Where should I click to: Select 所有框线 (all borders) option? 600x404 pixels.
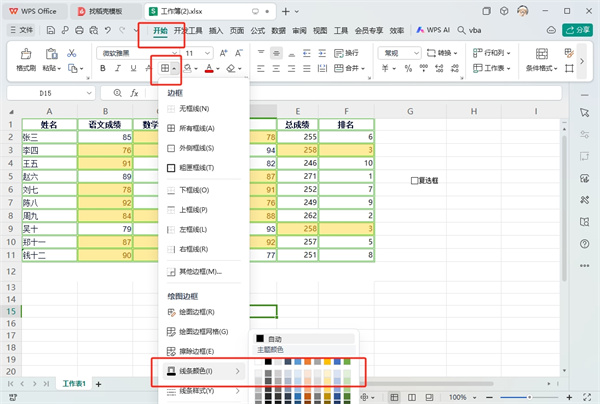pyautogui.click(x=196, y=128)
